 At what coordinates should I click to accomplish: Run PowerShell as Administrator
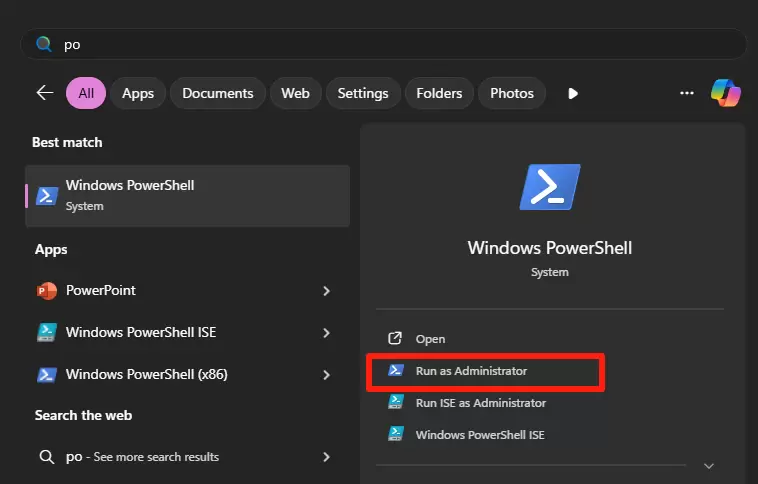point(471,371)
